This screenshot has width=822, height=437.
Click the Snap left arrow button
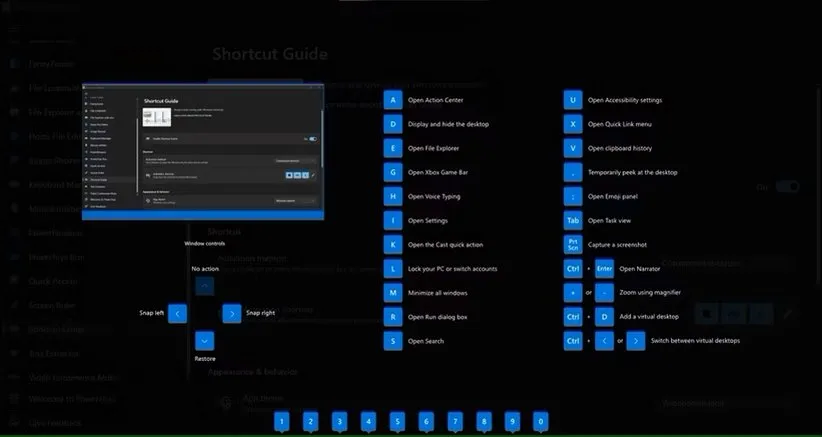pos(177,314)
